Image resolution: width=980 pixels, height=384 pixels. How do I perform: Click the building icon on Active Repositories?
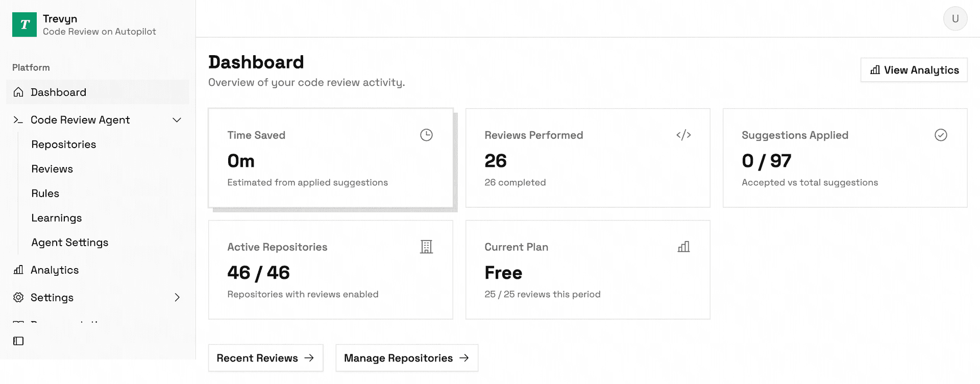click(x=426, y=247)
